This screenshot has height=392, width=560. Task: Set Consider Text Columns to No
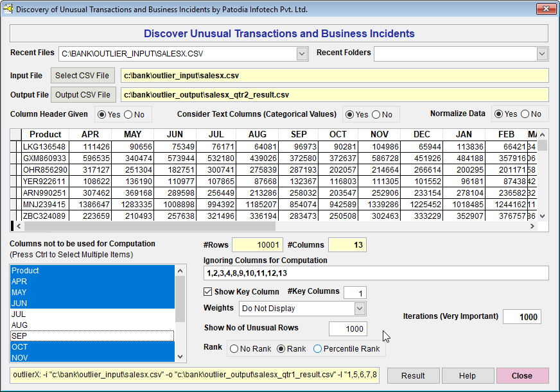coord(376,115)
